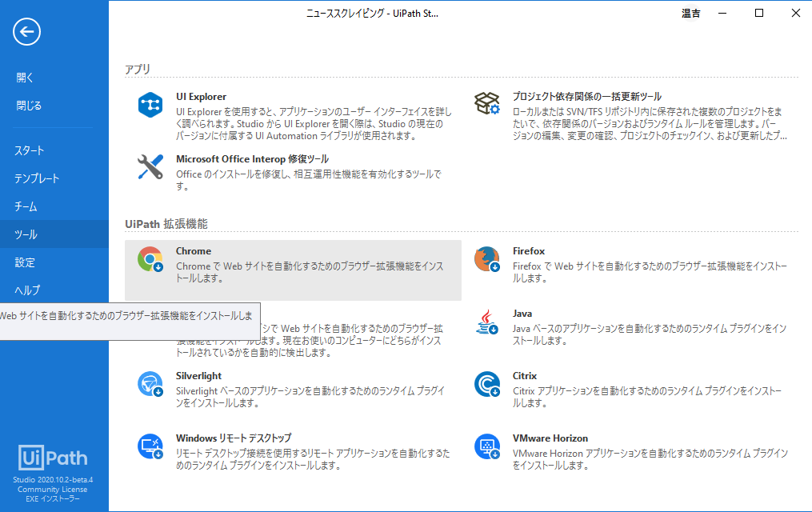Open the スタート tab
This screenshot has height=512, width=812.
pos(54,150)
